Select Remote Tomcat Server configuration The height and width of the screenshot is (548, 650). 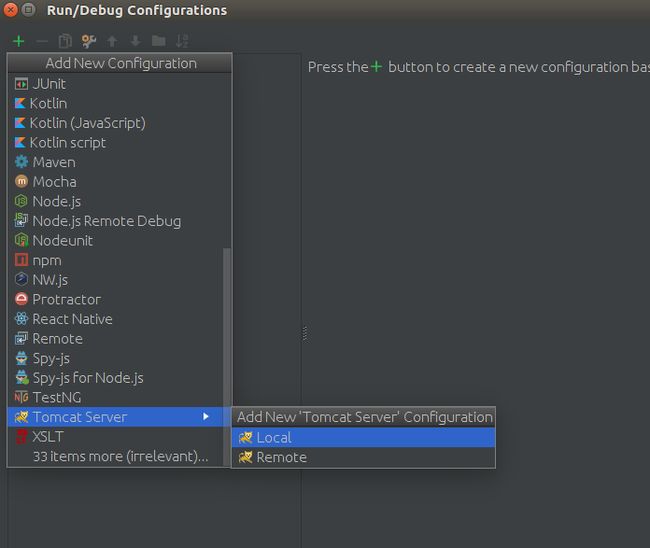(x=364, y=457)
